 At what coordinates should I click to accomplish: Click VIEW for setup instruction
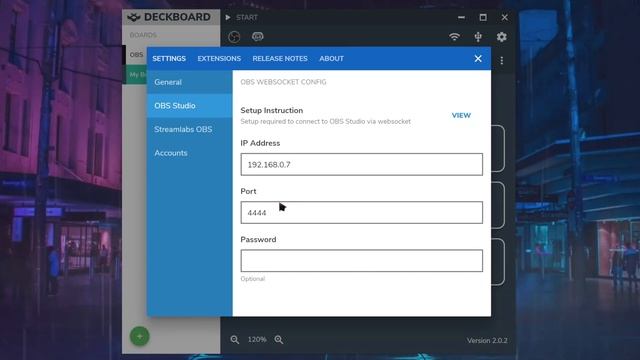coord(461,116)
